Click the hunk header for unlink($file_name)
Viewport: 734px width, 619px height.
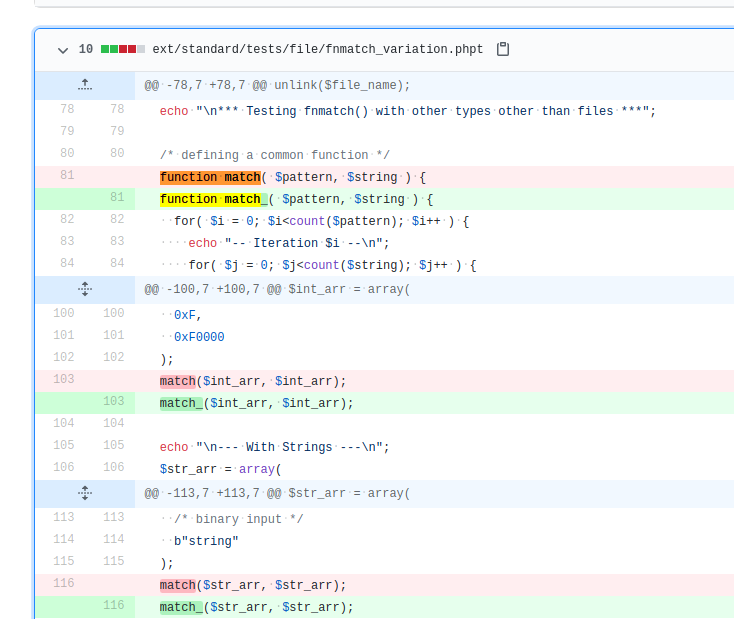pyautogui.click(x=277, y=85)
